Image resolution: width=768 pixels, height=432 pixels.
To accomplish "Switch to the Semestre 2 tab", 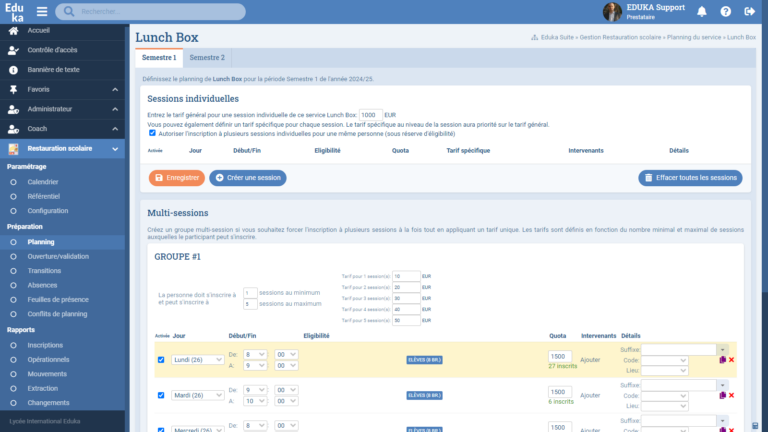I will pos(207,58).
